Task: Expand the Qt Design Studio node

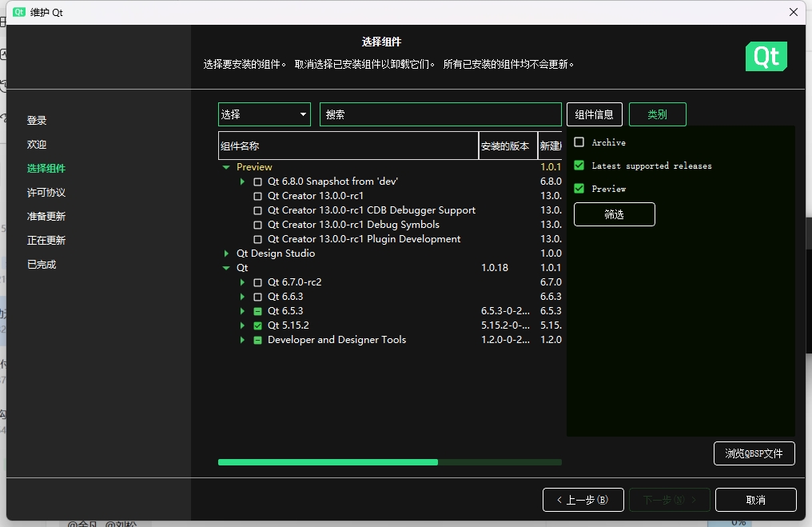Action: pyautogui.click(x=226, y=254)
